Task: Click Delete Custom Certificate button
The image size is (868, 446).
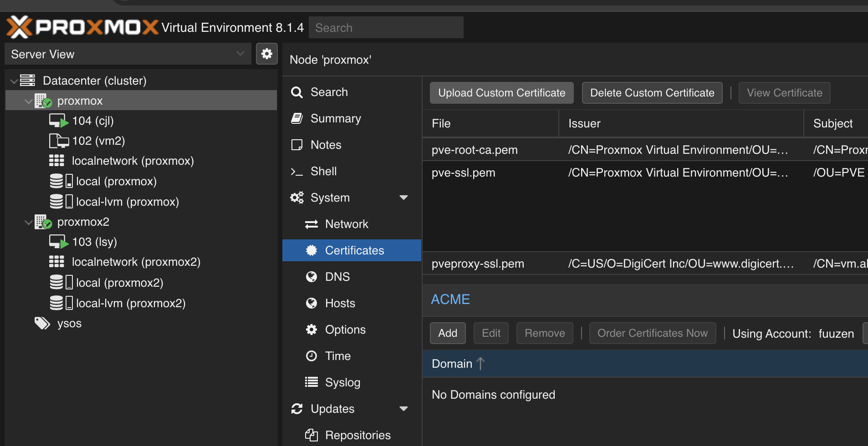Action: [x=652, y=93]
